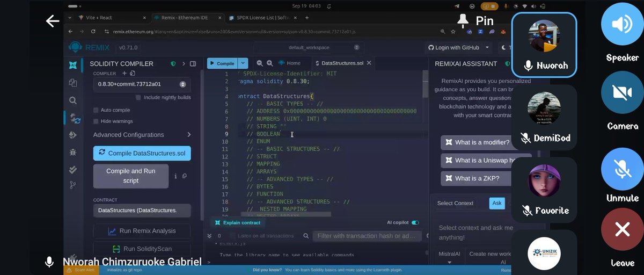Turn on the Camera

(622, 92)
